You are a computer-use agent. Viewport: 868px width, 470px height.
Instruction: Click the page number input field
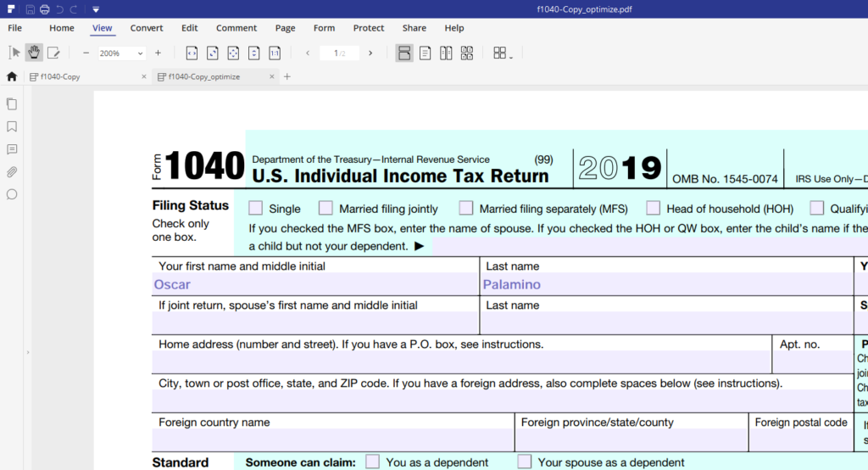(x=339, y=53)
